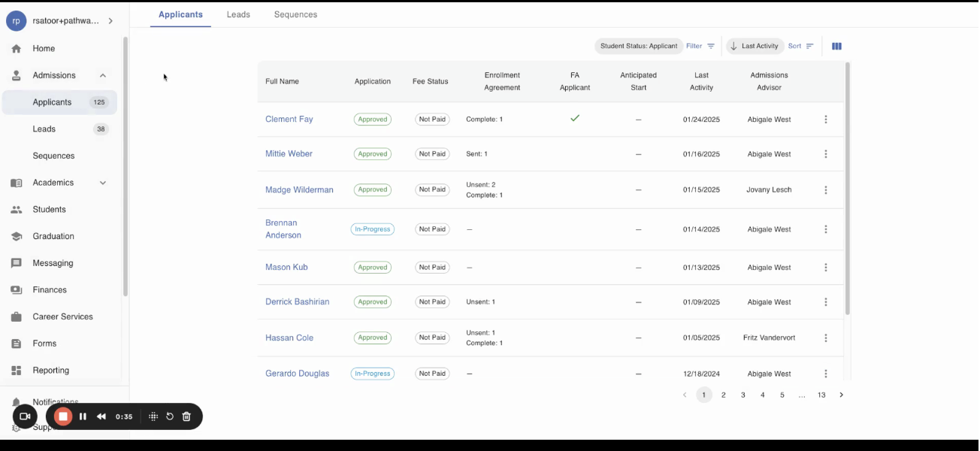Collapse the Admissions section chevron

[x=103, y=76]
